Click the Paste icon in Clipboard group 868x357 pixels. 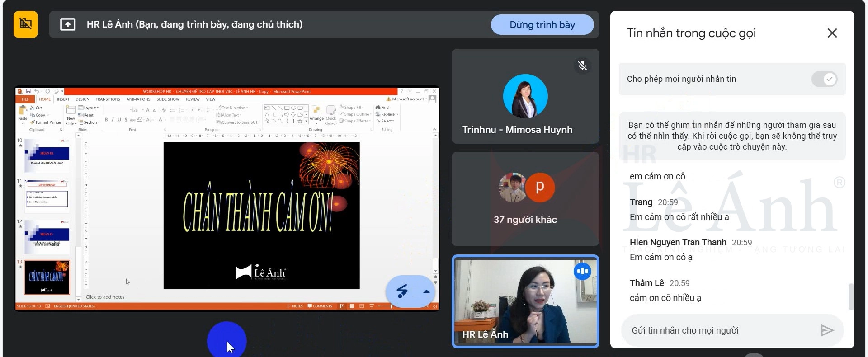(23, 111)
